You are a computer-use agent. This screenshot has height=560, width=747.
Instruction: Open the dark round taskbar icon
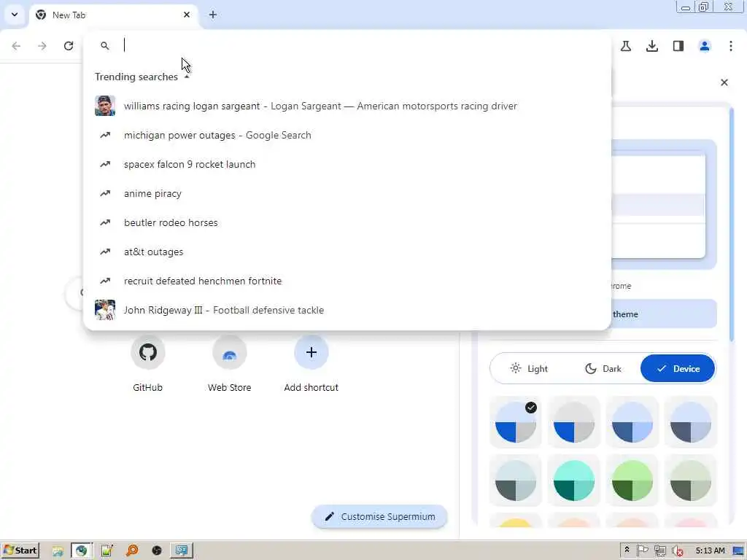(157, 551)
